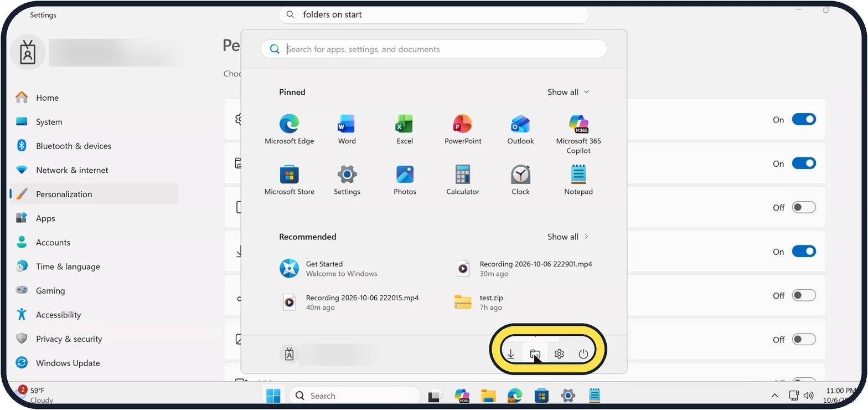Open Microsoft Edge from pinned apps
The height and width of the screenshot is (410, 868).
pos(290,130)
